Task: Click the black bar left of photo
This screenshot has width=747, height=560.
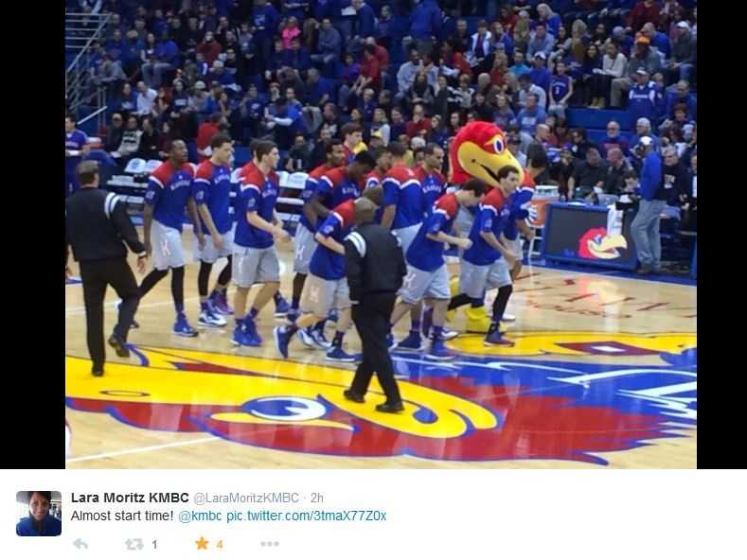Action: click(32, 235)
